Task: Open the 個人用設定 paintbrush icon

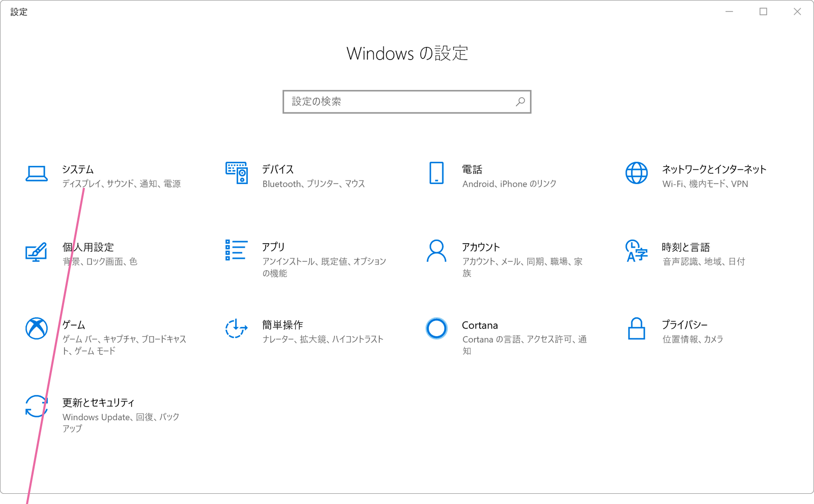Action: (37, 252)
